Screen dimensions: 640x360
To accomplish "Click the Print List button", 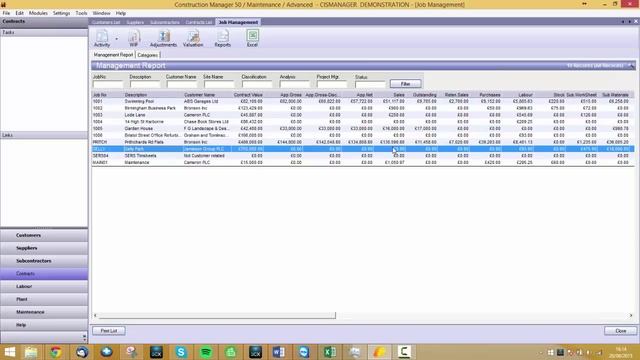I will pyautogui.click(x=109, y=331).
